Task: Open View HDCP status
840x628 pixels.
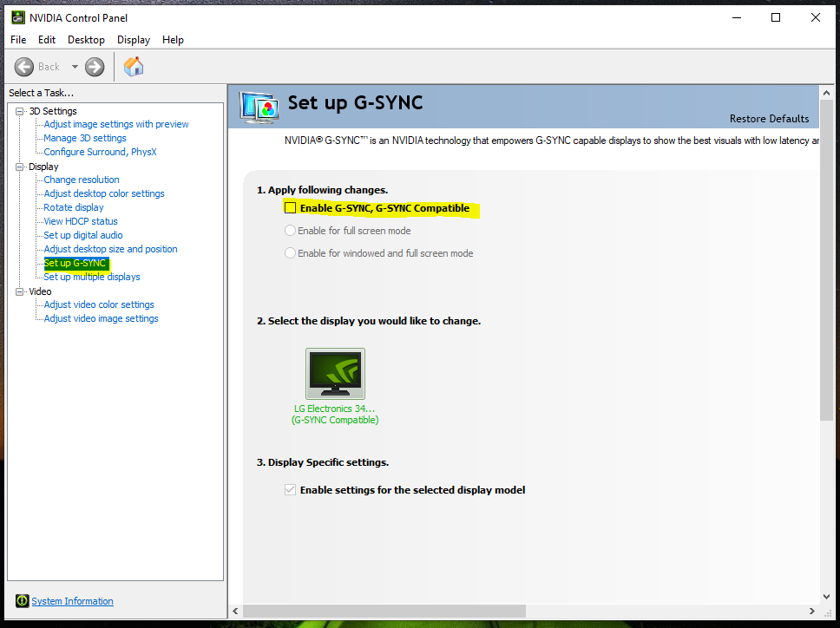Action: coord(81,222)
